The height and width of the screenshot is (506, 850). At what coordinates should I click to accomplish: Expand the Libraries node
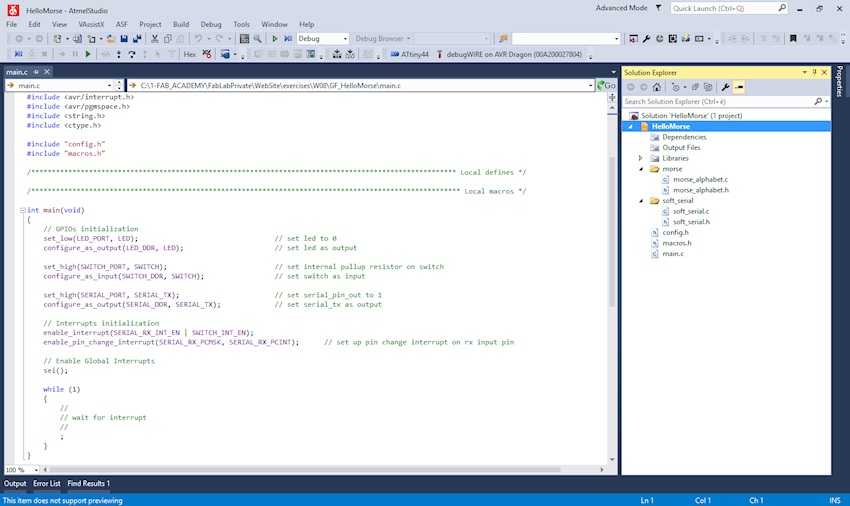[641, 158]
